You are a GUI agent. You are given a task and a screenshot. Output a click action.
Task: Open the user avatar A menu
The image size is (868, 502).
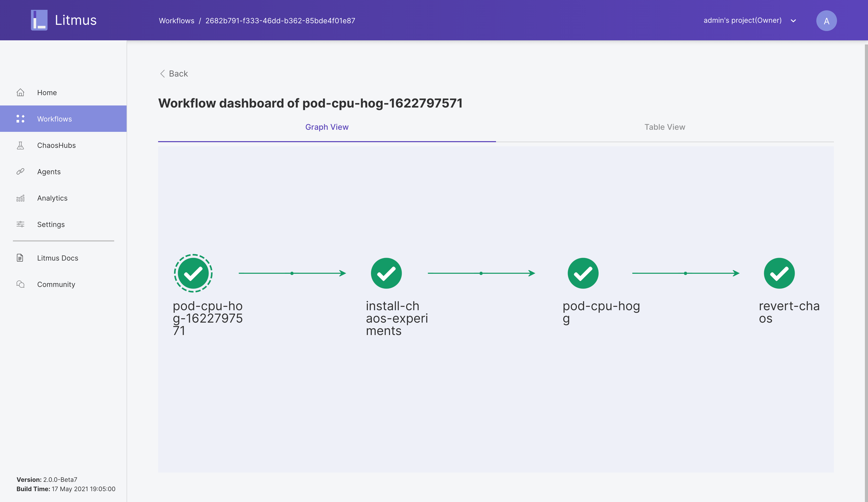[826, 21]
